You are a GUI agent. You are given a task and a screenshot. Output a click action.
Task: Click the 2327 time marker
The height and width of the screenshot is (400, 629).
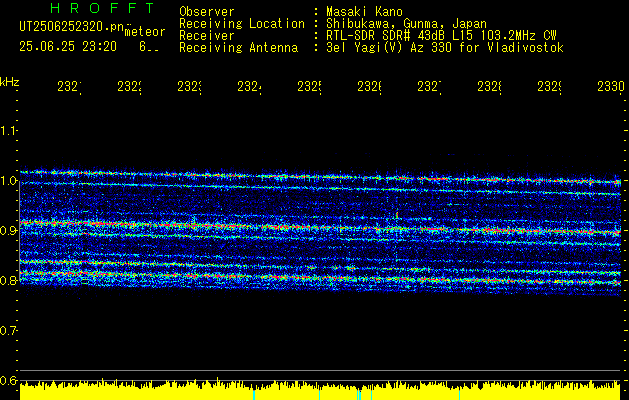coord(429,86)
